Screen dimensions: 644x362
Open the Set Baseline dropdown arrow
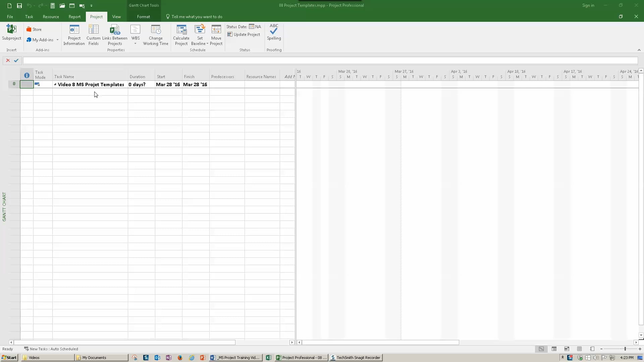(207, 44)
